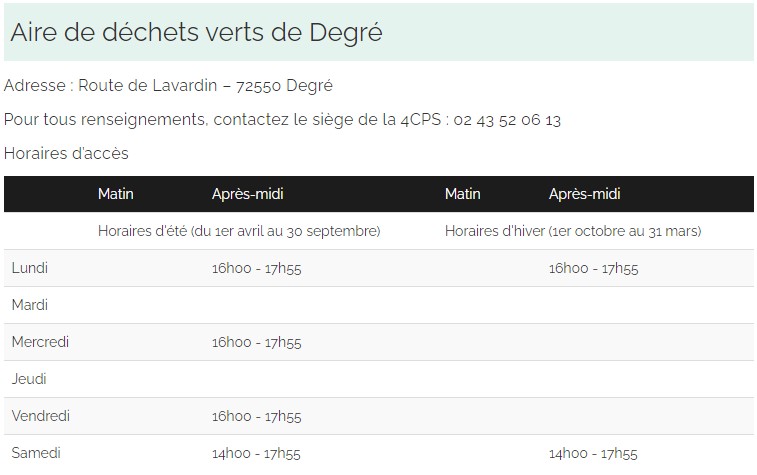The height and width of the screenshot is (475, 757).
Task: Click the "Mercredi" row label
Action: pos(40,342)
